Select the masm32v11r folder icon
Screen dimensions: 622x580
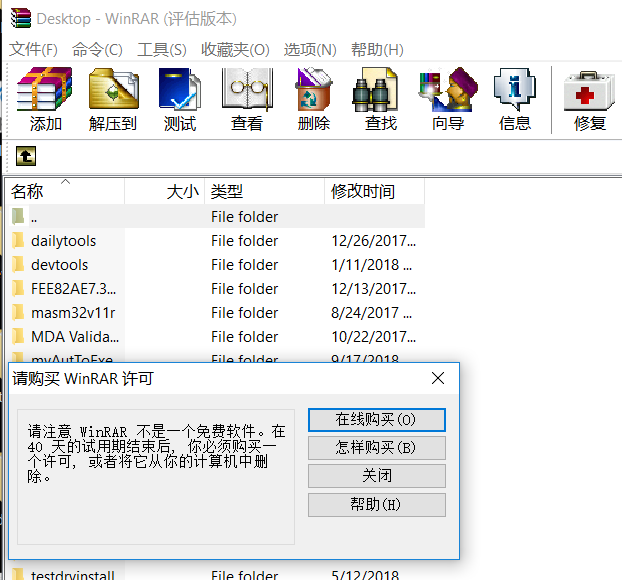coord(18,312)
